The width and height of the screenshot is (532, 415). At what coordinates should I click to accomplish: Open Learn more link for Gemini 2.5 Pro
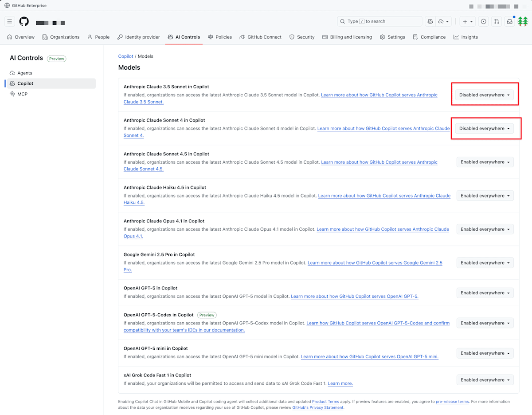coord(375,263)
